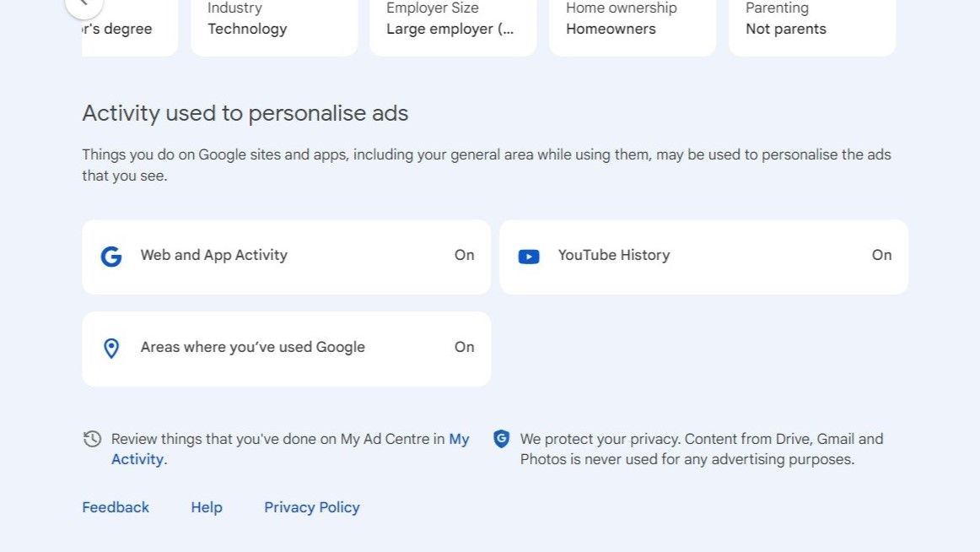Viewport: 980px width, 552px height.
Task: Open the My Activity link
Action: (x=138, y=458)
